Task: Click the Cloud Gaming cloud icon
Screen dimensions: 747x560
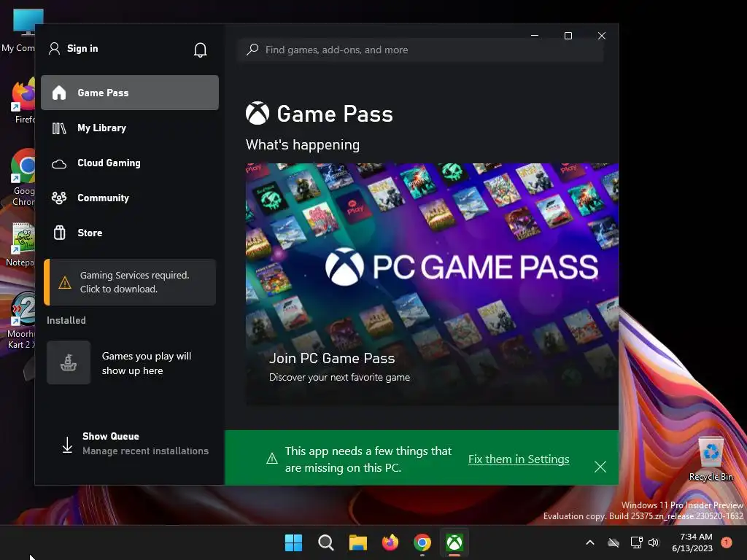Action: [x=59, y=164]
